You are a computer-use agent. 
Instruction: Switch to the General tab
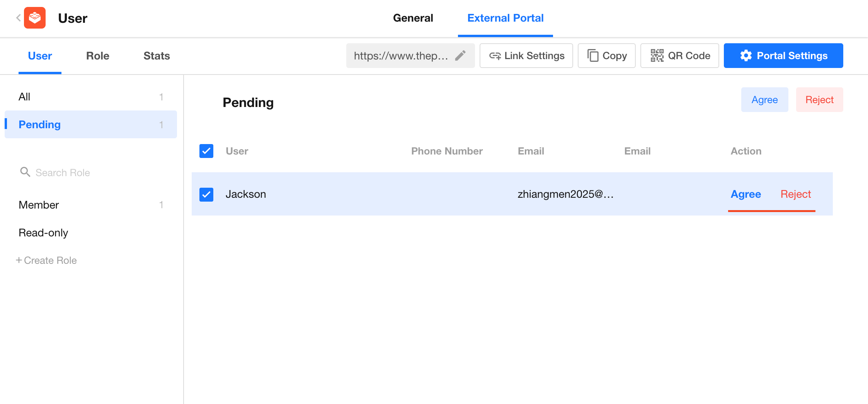(x=413, y=18)
